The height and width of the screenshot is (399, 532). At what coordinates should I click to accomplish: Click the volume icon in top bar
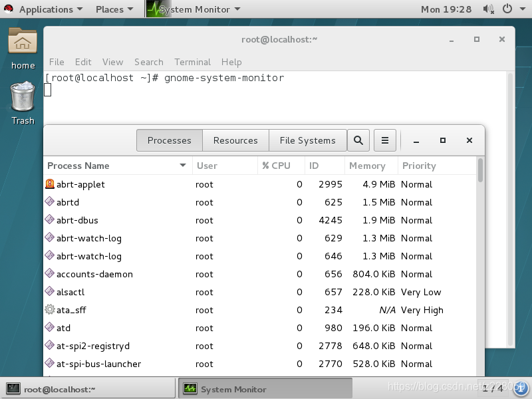(x=488, y=9)
